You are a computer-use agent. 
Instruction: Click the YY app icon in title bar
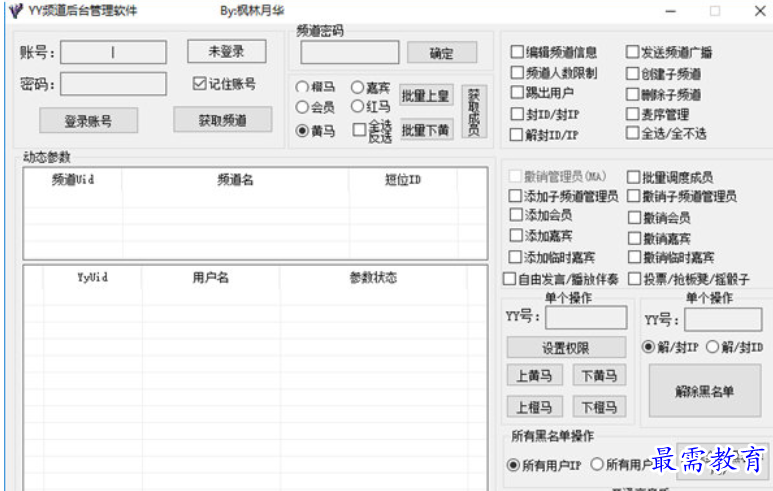pos(15,10)
